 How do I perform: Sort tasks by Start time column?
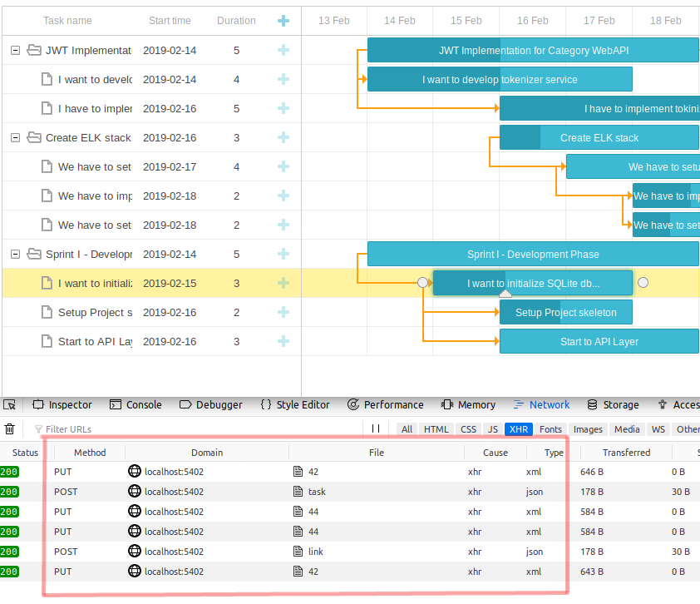pos(170,21)
